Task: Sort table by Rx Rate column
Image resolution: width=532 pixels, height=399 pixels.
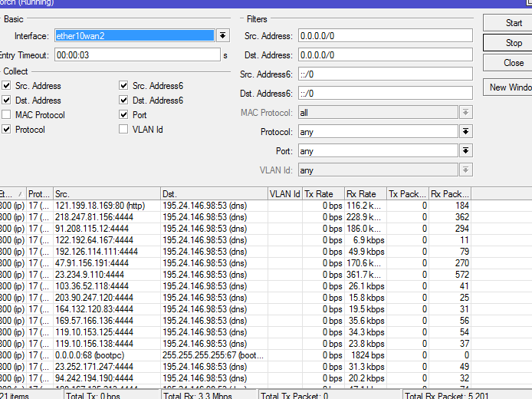Action: [x=365, y=194]
